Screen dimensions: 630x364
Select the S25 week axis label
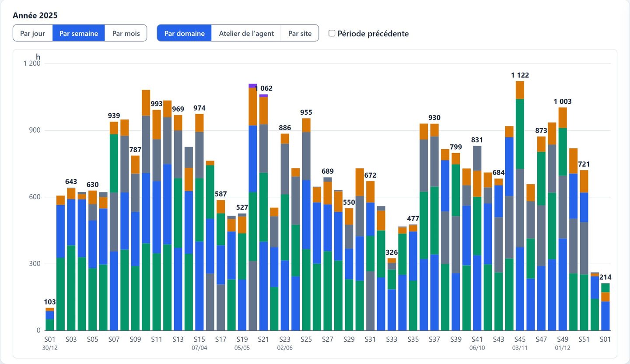click(x=306, y=339)
